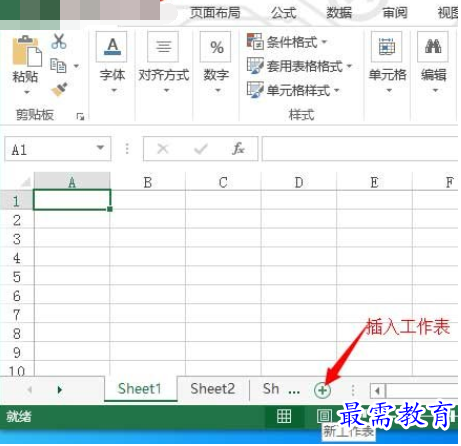Click the confirm checkmark in formula bar
Viewport: 461px width, 446px height.
[201, 149]
